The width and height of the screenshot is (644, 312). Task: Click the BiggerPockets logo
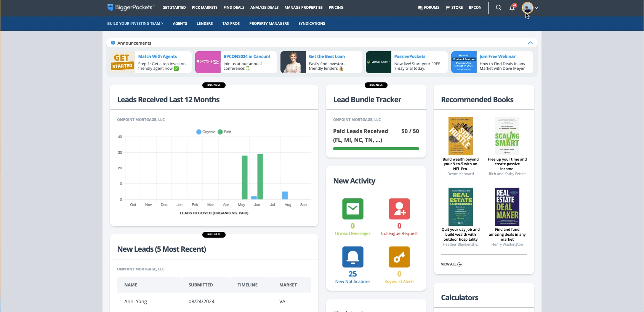tap(130, 7)
